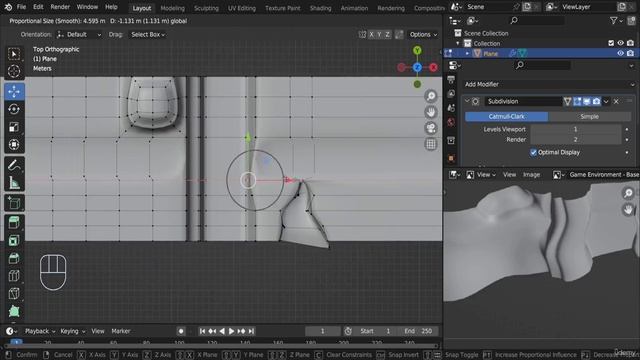This screenshot has width=640, height=360.
Task: Adjust the Render levels value field
Action: click(x=576, y=140)
